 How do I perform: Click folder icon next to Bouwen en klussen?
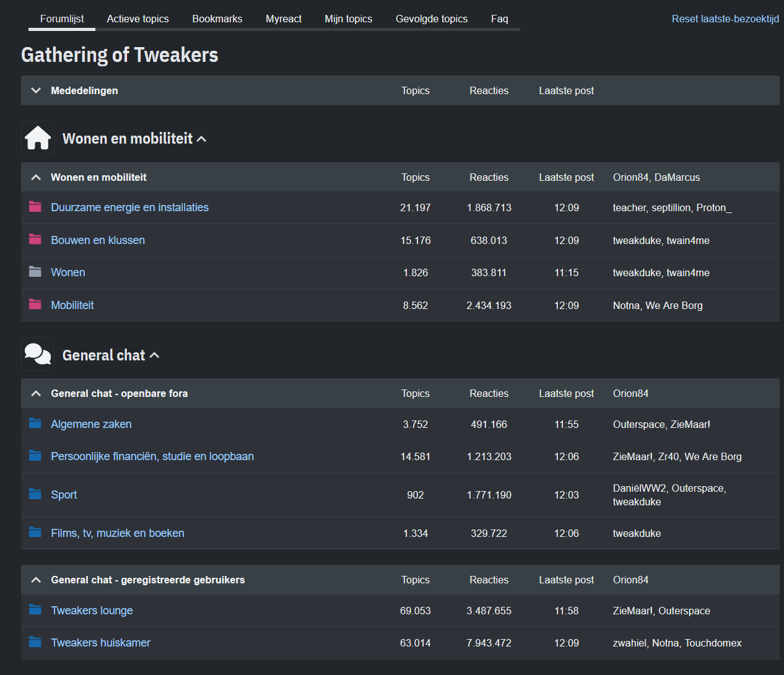point(35,240)
